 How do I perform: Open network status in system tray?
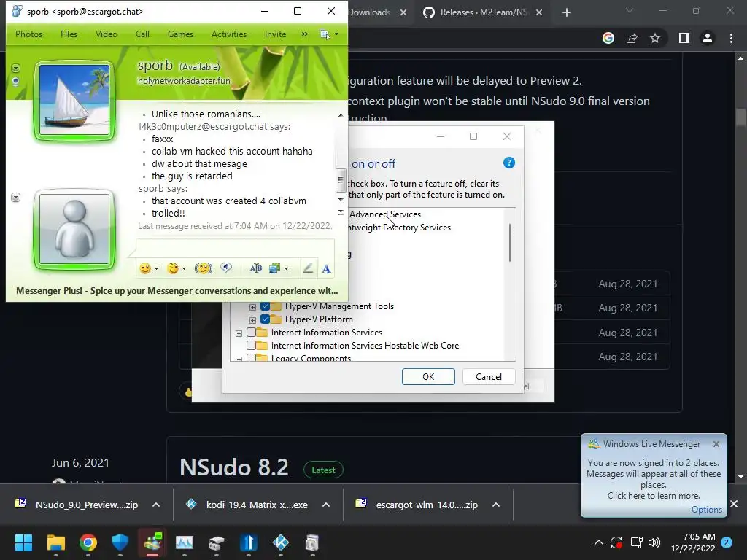(x=636, y=542)
